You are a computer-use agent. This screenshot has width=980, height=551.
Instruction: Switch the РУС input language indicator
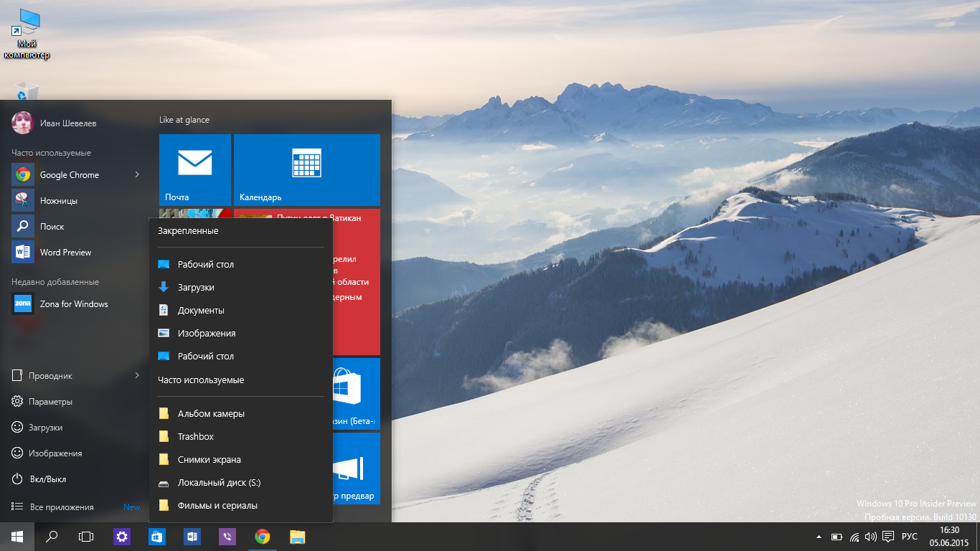(x=909, y=537)
